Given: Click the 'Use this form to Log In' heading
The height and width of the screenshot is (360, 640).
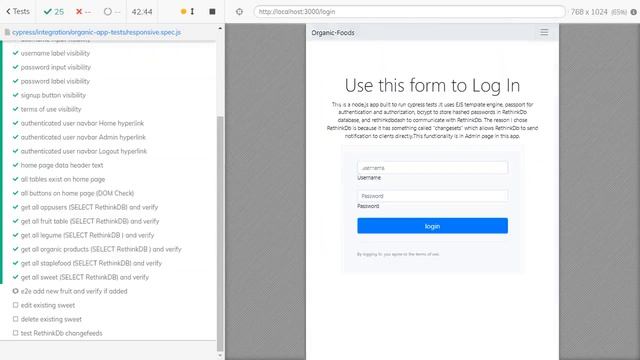Looking at the screenshot, I should [x=432, y=86].
